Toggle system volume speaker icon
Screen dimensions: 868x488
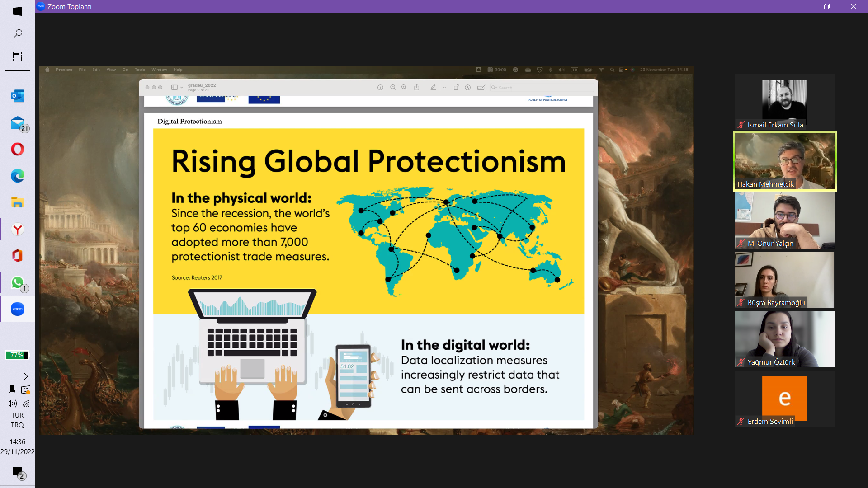click(12, 404)
